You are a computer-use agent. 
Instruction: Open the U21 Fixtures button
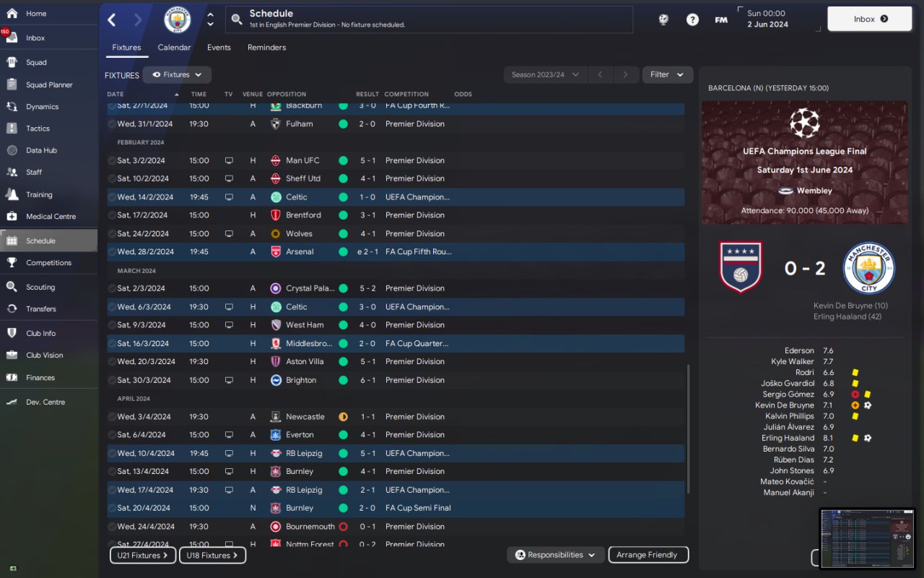point(142,556)
